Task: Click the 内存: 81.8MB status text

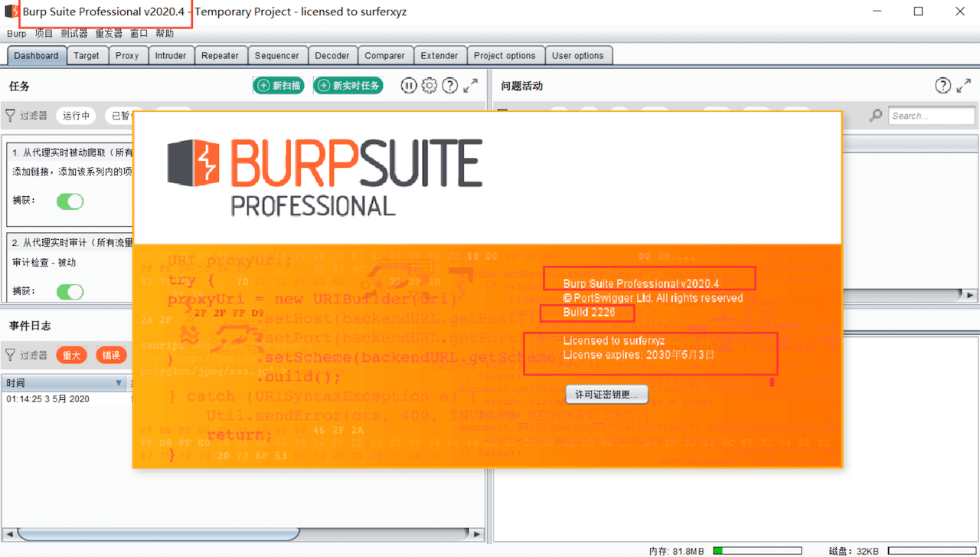Action: coord(678,550)
